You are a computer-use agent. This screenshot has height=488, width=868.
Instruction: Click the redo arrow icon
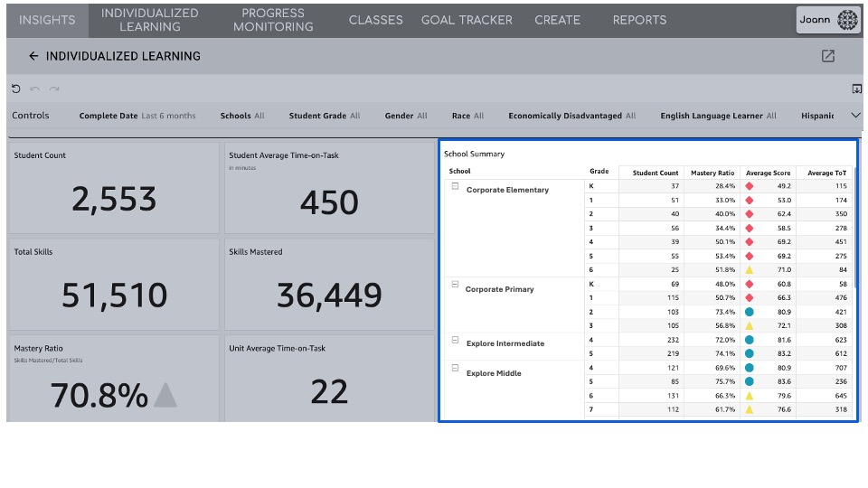(53, 89)
